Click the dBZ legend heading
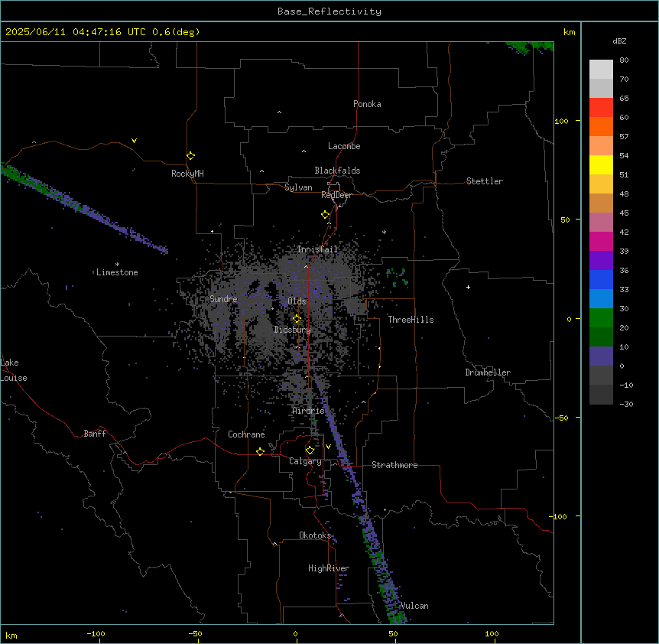659x644 pixels. tap(619, 41)
